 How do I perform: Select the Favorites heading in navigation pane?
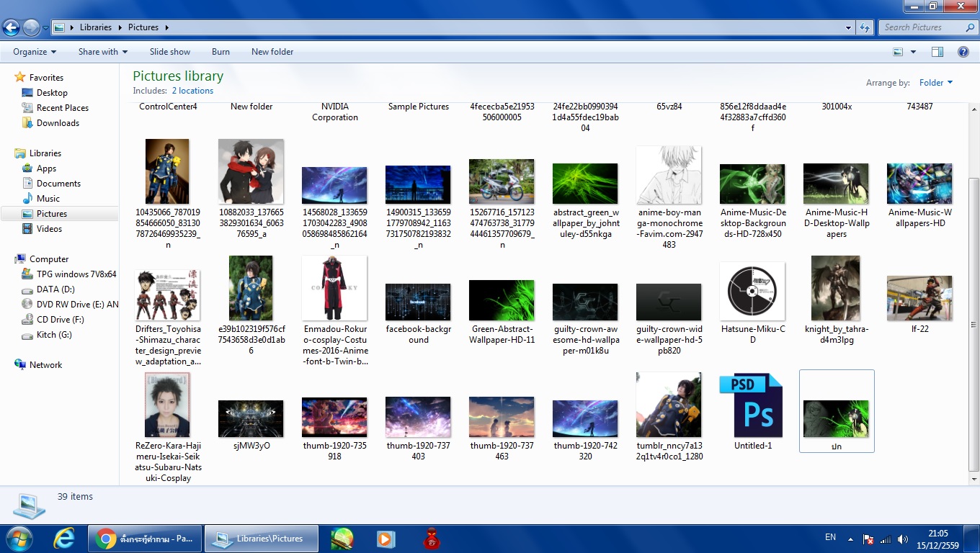pyautogui.click(x=46, y=78)
